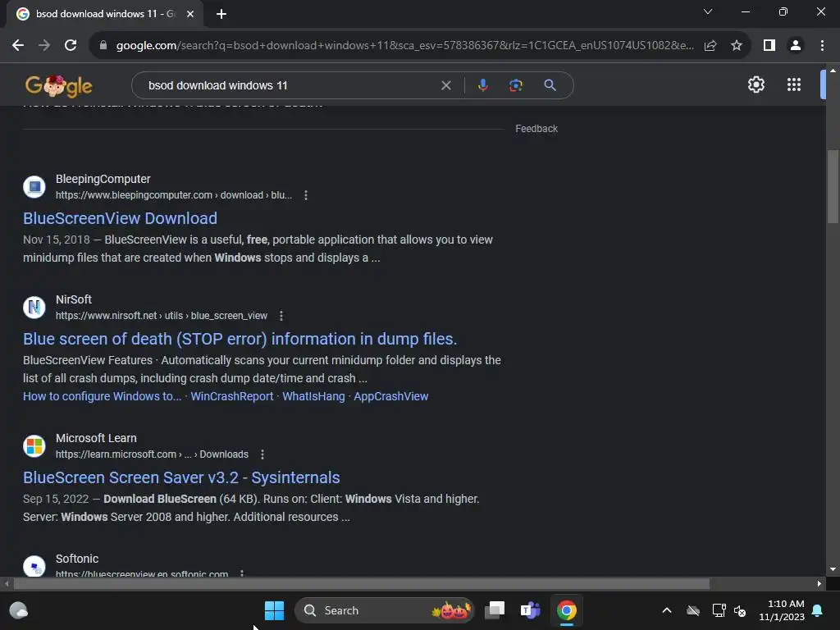This screenshot has width=840, height=630.
Task: Go to Google home via the logo
Action: coord(59,85)
